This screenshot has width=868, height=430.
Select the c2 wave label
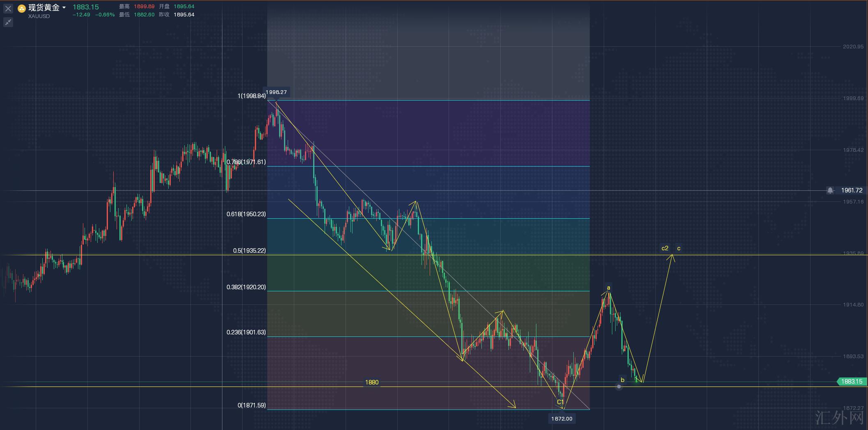[665, 248]
